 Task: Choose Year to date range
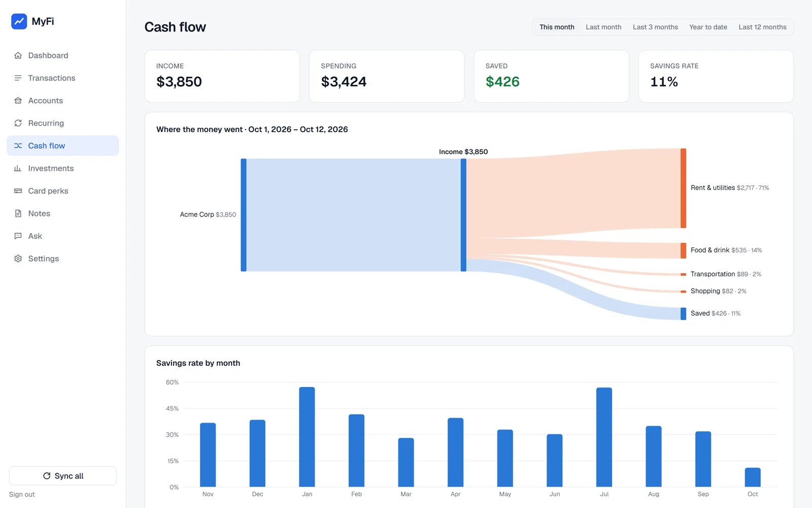point(708,27)
